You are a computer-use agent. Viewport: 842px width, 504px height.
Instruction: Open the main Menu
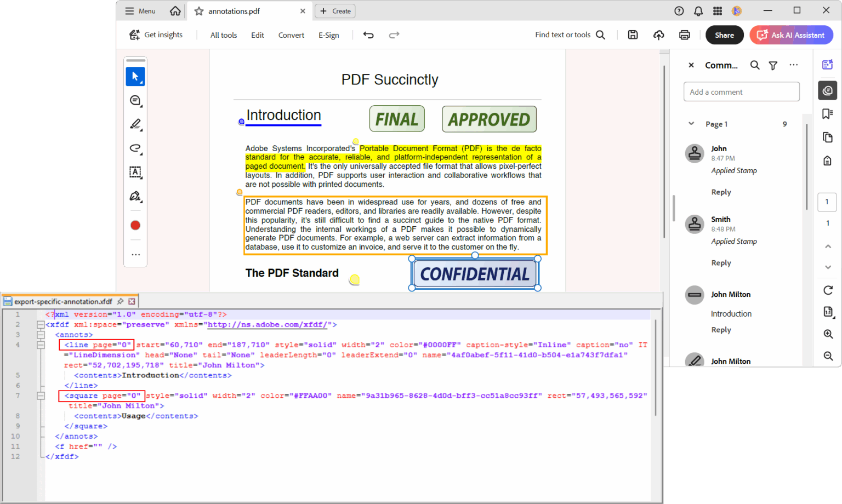click(x=140, y=11)
